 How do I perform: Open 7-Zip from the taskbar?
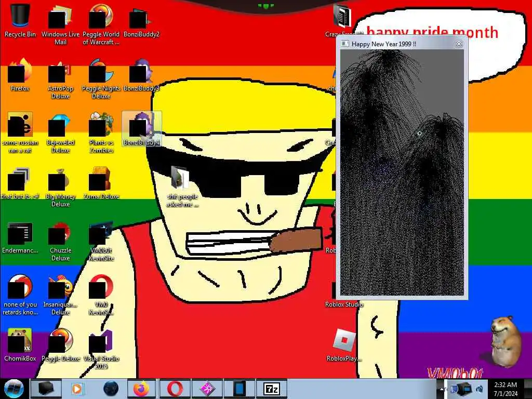272,389
